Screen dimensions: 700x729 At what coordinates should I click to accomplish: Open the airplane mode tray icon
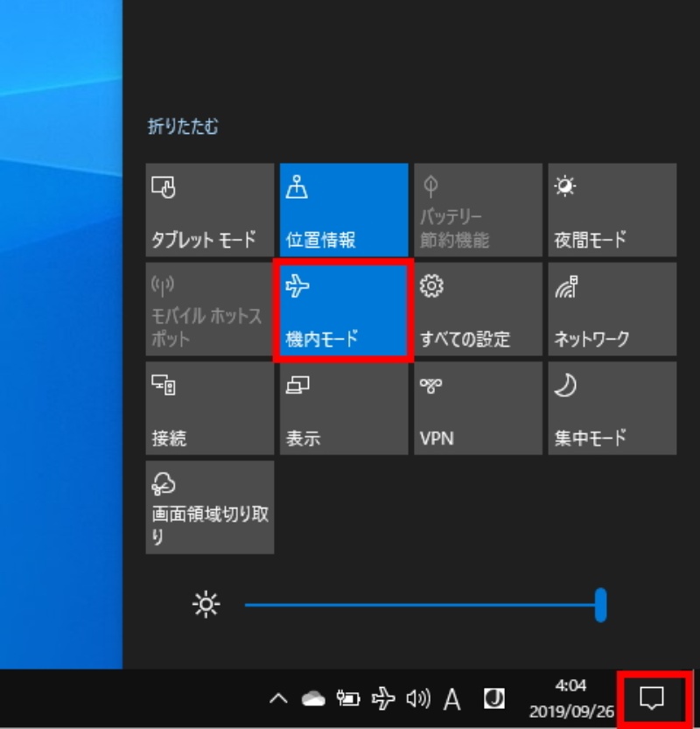click(x=383, y=698)
